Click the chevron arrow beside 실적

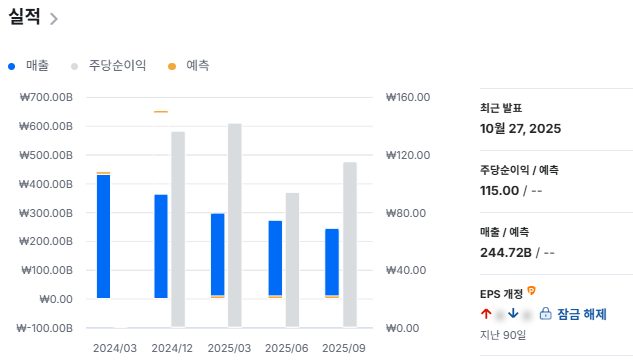[x=54, y=19]
